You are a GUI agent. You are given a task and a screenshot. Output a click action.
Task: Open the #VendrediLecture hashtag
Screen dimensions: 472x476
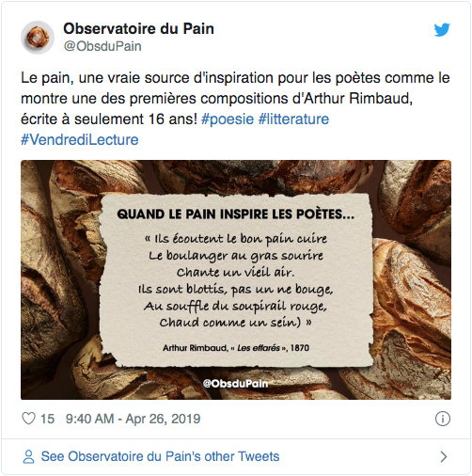[x=80, y=139]
